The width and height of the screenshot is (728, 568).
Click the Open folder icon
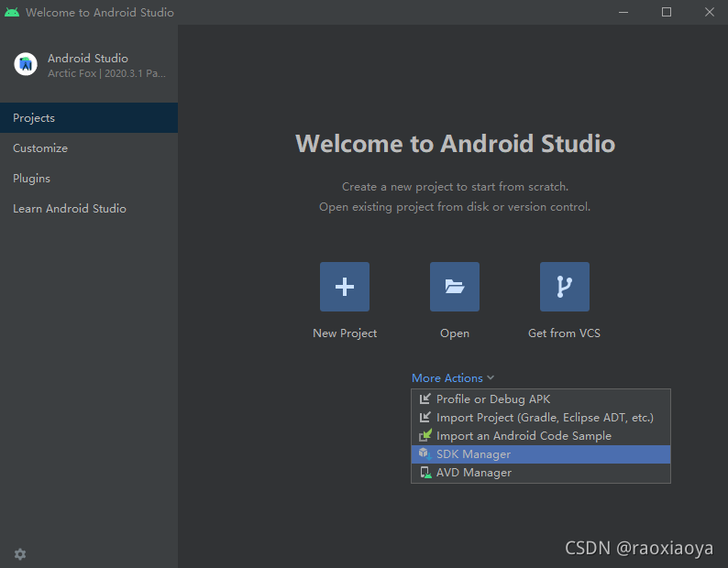coord(455,287)
